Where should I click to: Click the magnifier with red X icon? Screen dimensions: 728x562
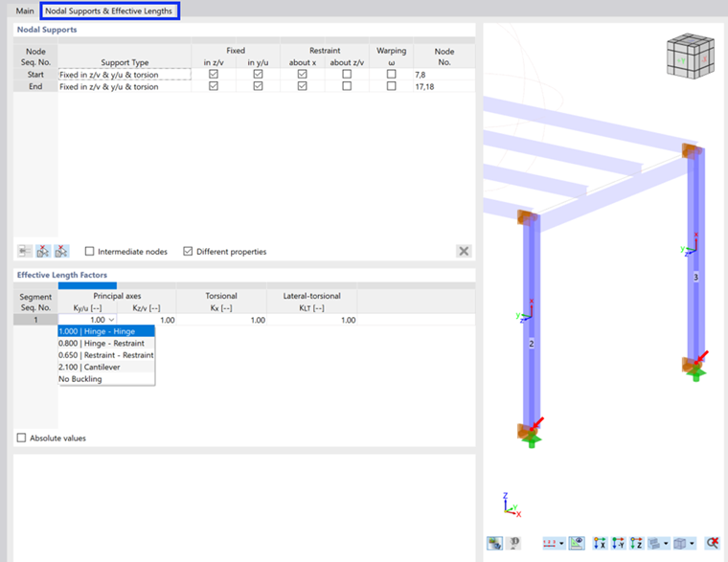(713, 543)
